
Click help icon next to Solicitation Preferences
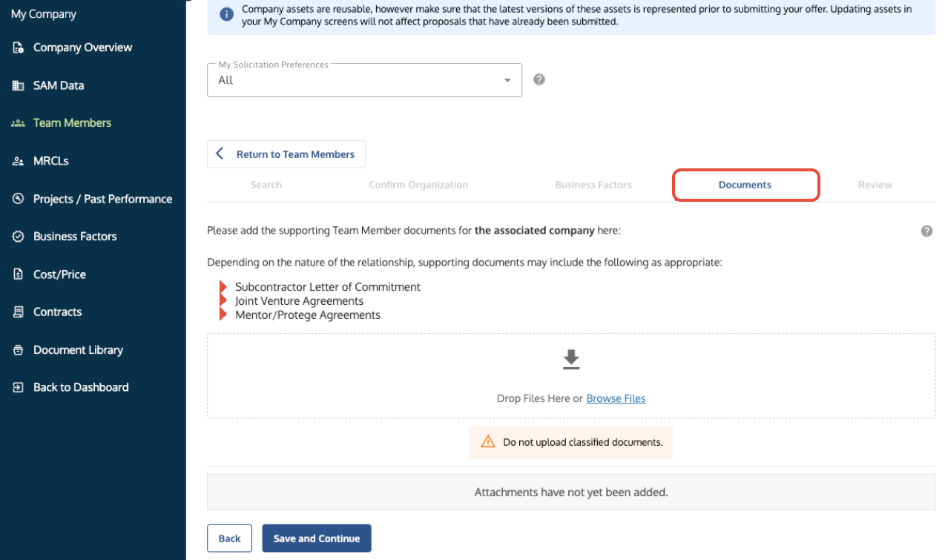pyautogui.click(x=539, y=79)
